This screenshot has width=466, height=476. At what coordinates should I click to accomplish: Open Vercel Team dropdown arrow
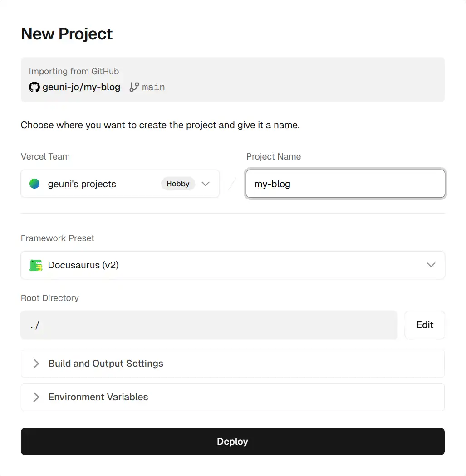pos(206,184)
